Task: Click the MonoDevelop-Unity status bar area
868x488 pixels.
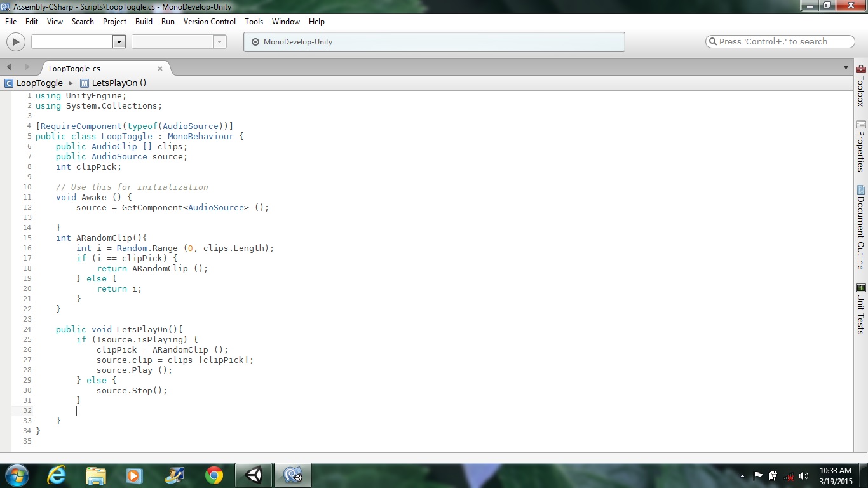Action: click(434, 42)
